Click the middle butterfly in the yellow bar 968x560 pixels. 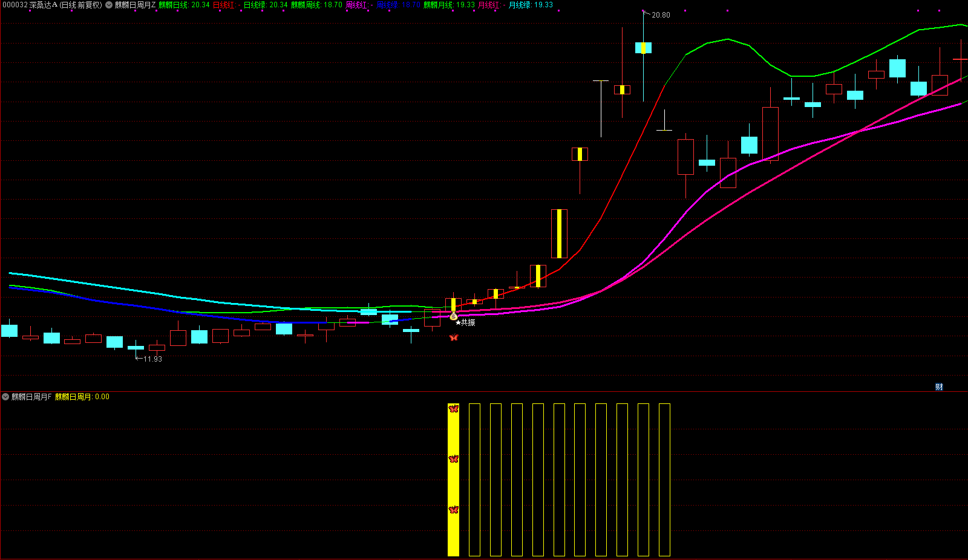pyautogui.click(x=454, y=459)
